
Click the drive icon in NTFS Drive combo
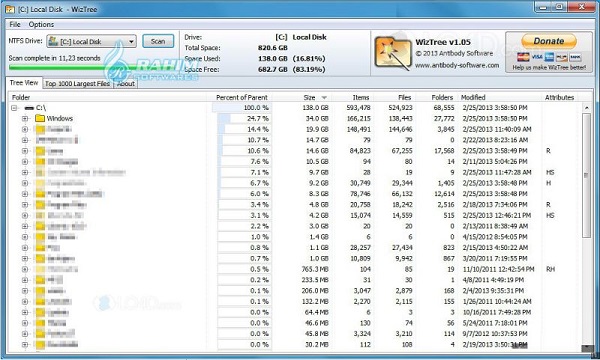click(53, 41)
